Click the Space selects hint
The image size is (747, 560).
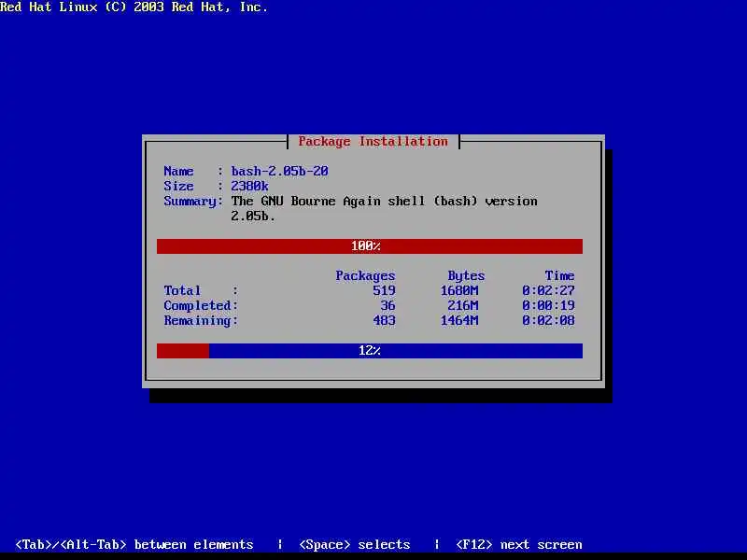tap(355, 544)
